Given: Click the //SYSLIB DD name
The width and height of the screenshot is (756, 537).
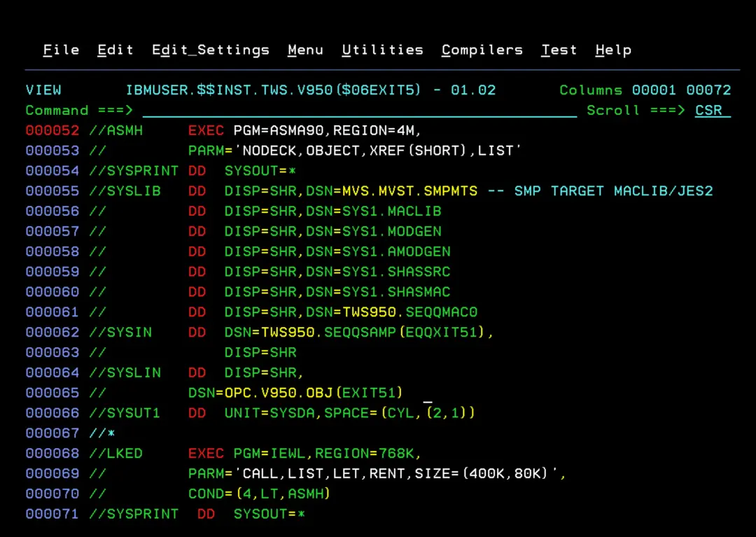Looking at the screenshot, I should [125, 191].
